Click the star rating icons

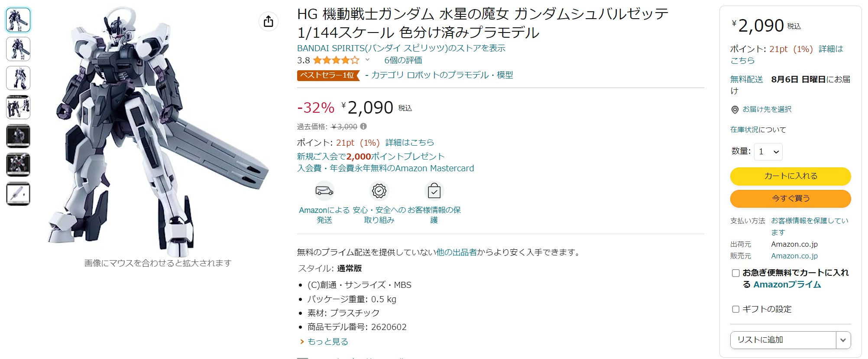336,60
